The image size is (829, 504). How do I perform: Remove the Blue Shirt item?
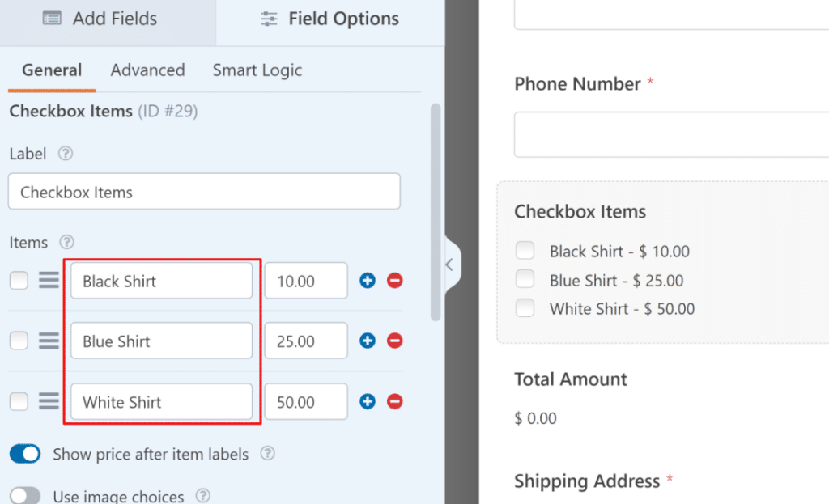(x=394, y=341)
